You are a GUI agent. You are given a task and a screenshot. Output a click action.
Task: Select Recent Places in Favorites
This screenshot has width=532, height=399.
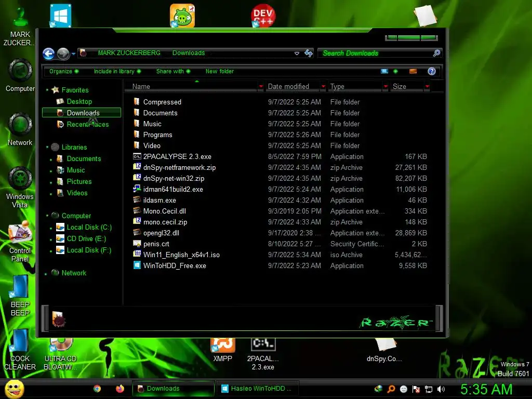(87, 124)
